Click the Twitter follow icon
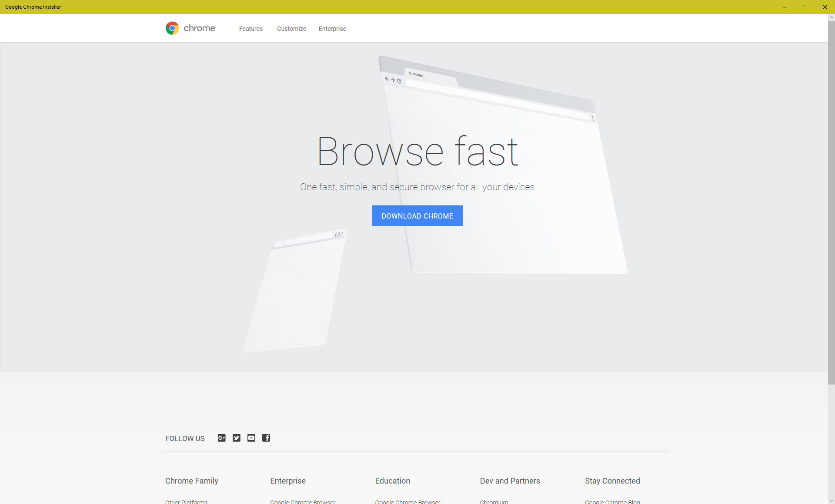835x504 pixels. [x=236, y=438]
